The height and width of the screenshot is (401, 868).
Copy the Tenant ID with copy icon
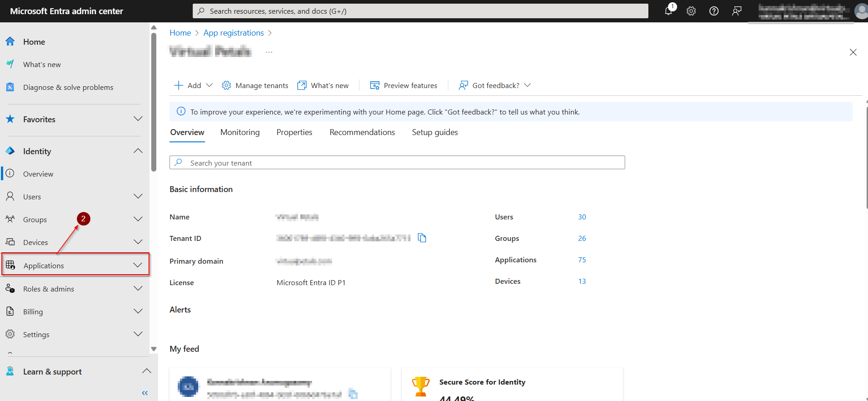pos(422,238)
